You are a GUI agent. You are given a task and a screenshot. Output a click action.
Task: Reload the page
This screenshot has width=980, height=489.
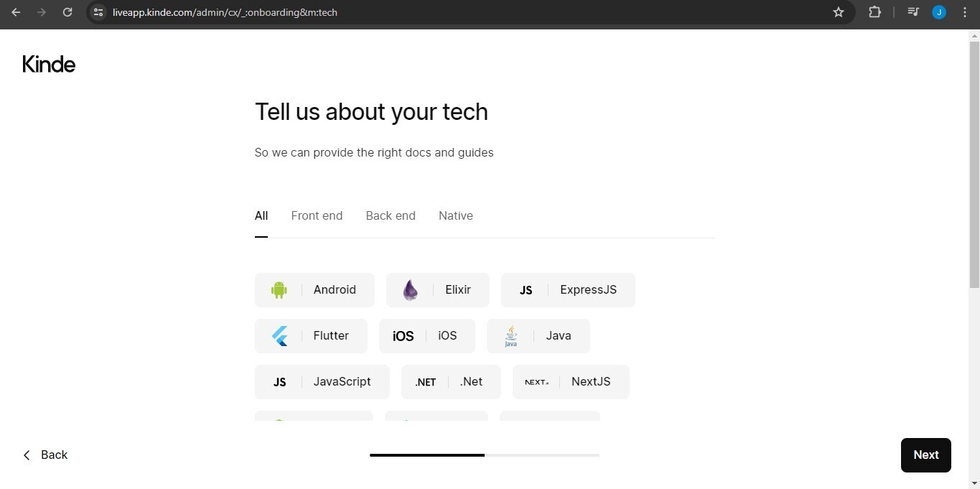pyautogui.click(x=67, y=12)
